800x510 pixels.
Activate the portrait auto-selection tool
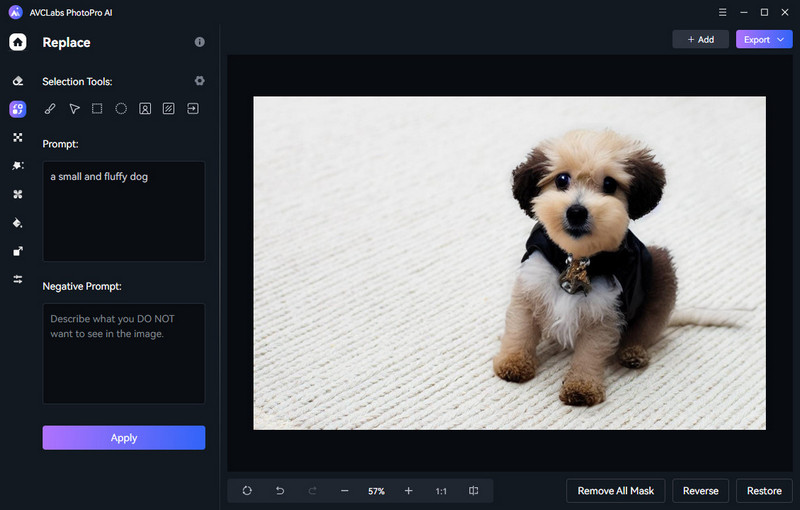[x=145, y=109]
